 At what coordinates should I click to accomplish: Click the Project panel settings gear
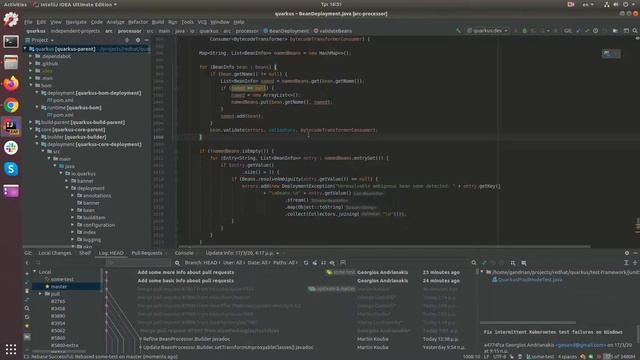tap(138, 40)
